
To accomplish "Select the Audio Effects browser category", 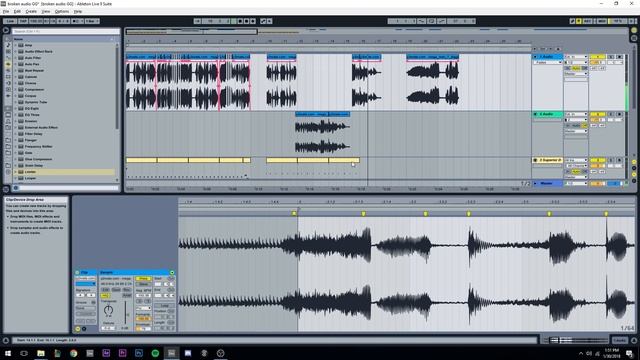I will tap(8, 64).
